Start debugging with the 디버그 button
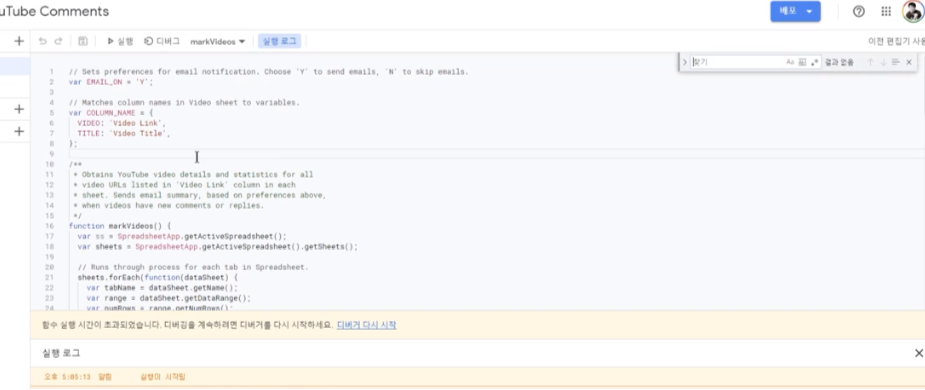This screenshot has height=390, width=925. coord(162,41)
